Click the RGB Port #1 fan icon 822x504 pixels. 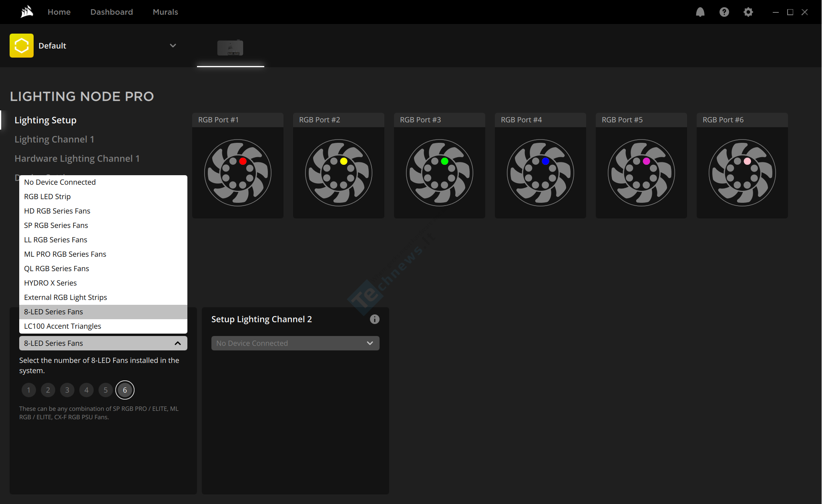pos(238,173)
